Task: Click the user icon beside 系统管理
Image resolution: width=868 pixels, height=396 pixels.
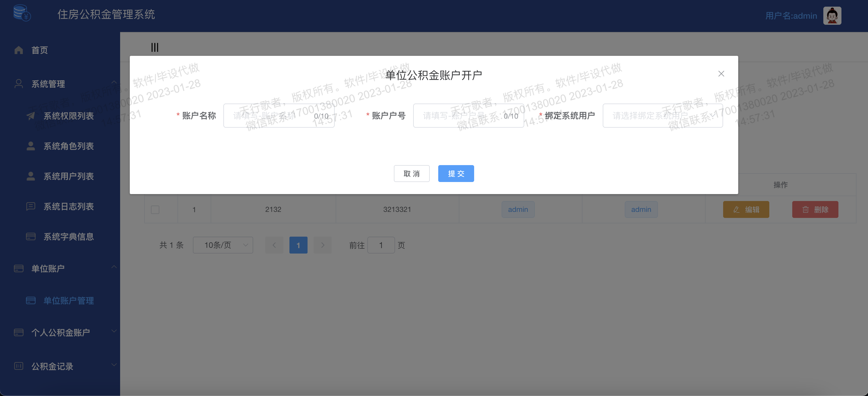Action: click(19, 84)
